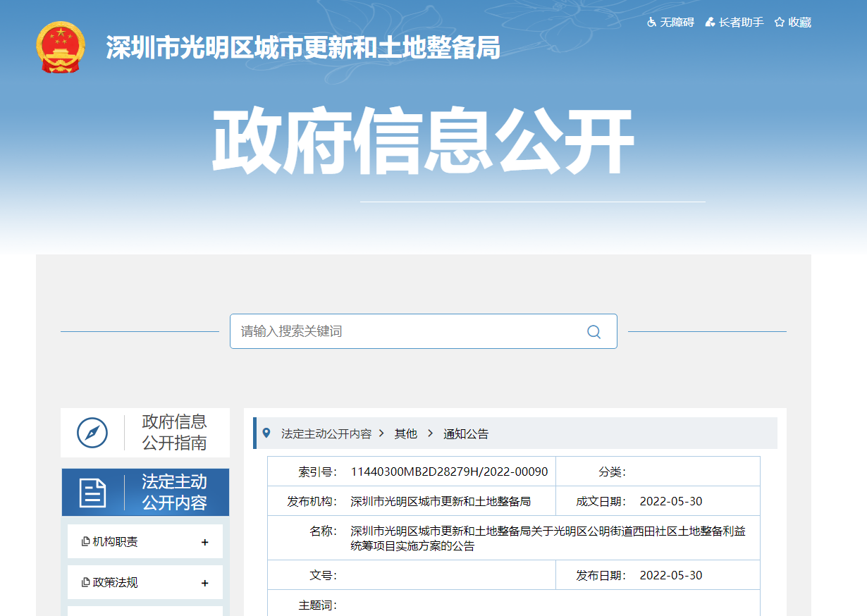Click the small icon before 政策法规

(85, 582)
